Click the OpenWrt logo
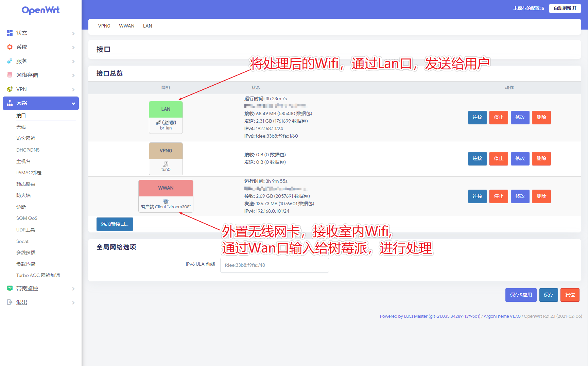588x366 pixels. [41, 10]
